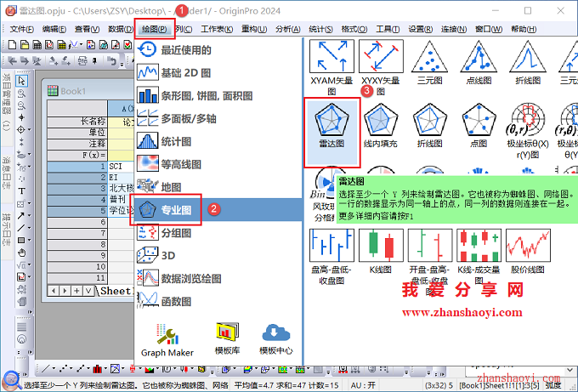Open the 数据浏览绘图 category

(x=219, y=278)
